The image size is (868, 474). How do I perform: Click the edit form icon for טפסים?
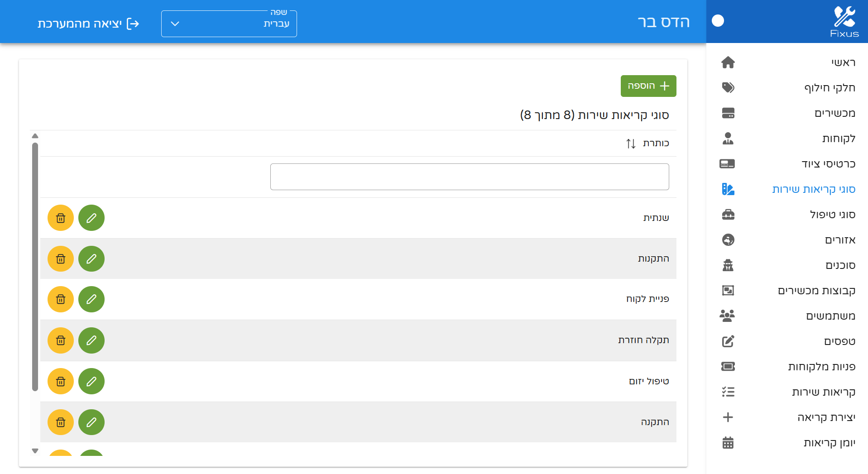(728, 341)
